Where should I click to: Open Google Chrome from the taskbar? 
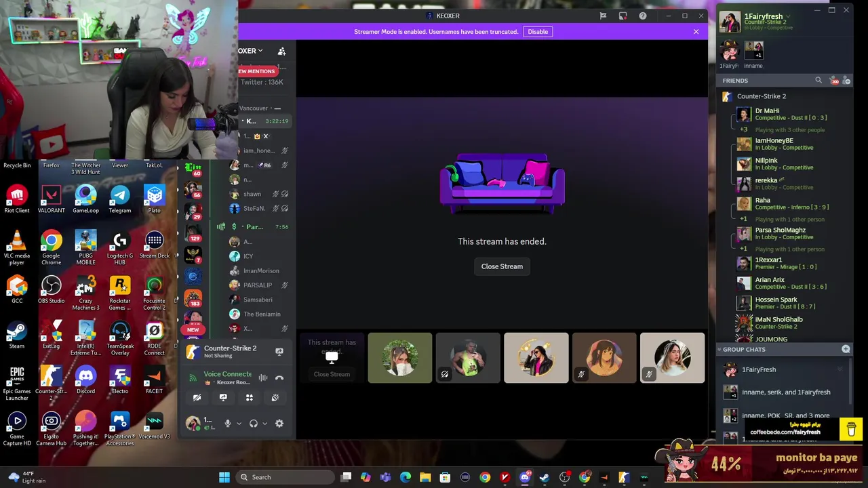tap(485, 477)
